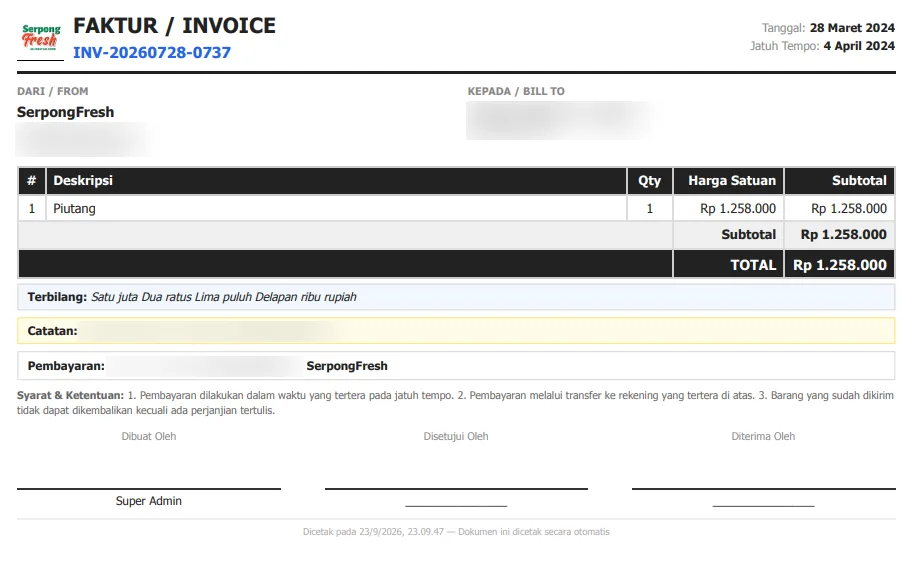Click the bold Subtotal summary amount
The width and height of the screenshot is (914, 563).
point(843,234)
